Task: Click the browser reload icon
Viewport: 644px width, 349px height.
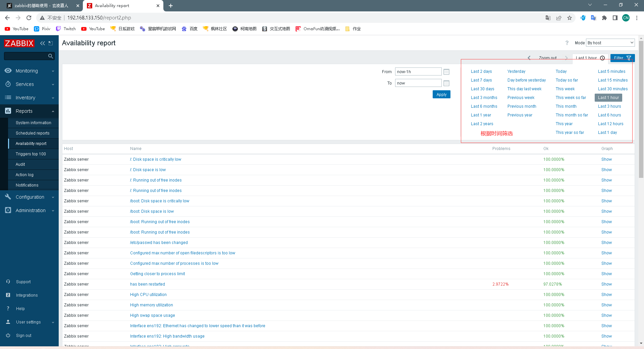Action: pyautogui.click(x=29, y=18)
